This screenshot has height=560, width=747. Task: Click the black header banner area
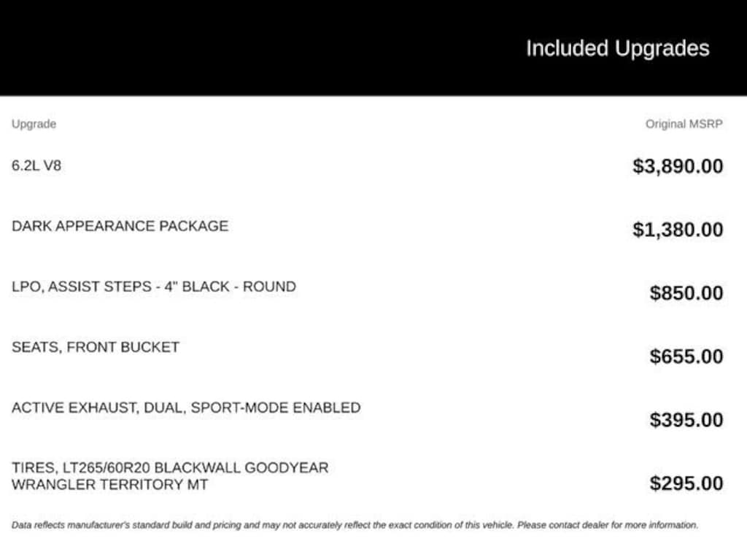pos(373,47)
